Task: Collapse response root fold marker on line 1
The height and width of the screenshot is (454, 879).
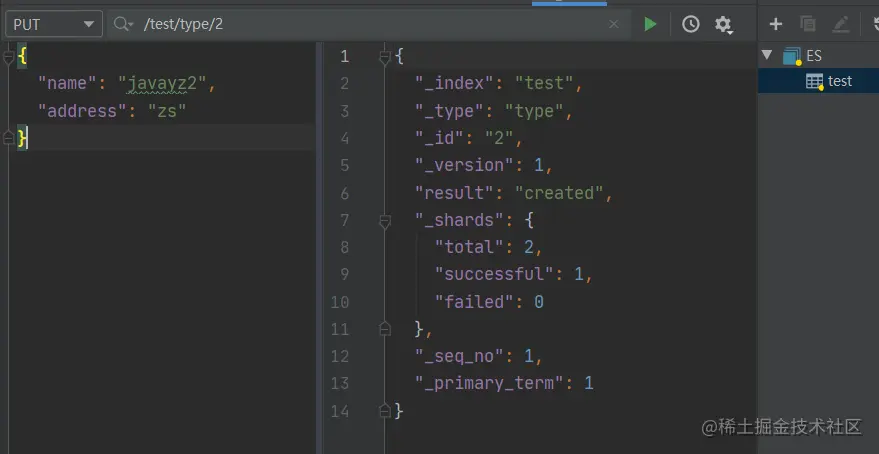Action: 385,57
